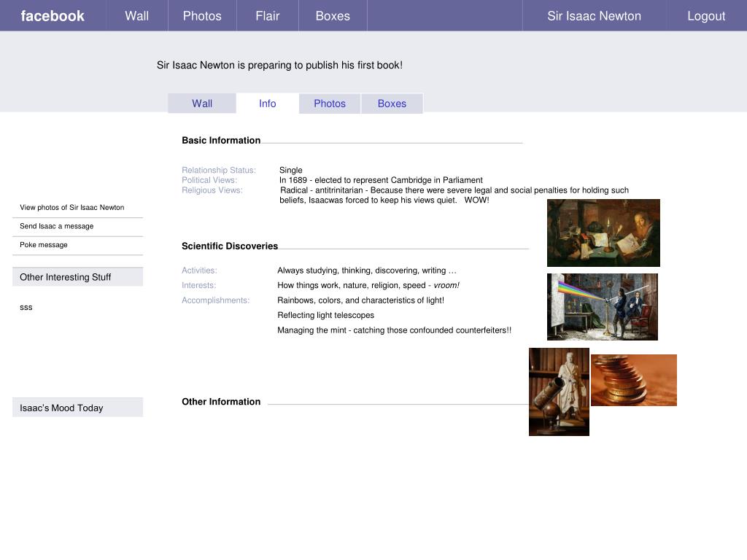This screenshot has width=747, height=560.
Task: Click the Interests label
Action: pos(198,285)
